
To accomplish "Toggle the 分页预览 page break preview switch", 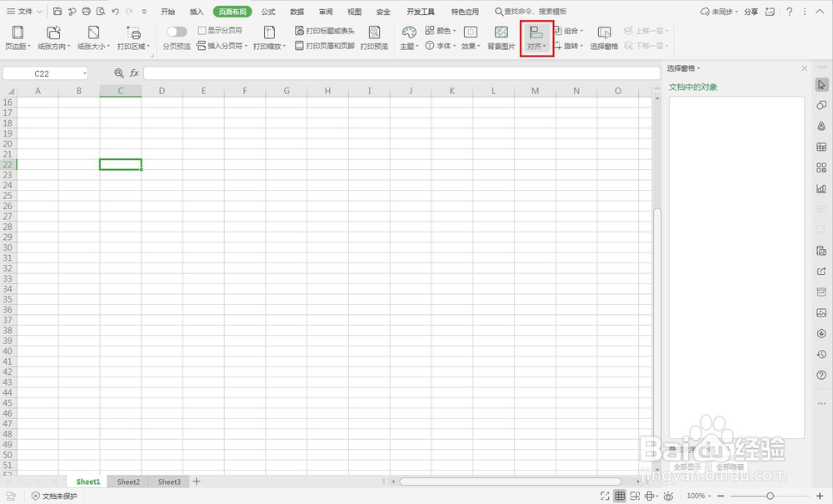I will [177, 32].
